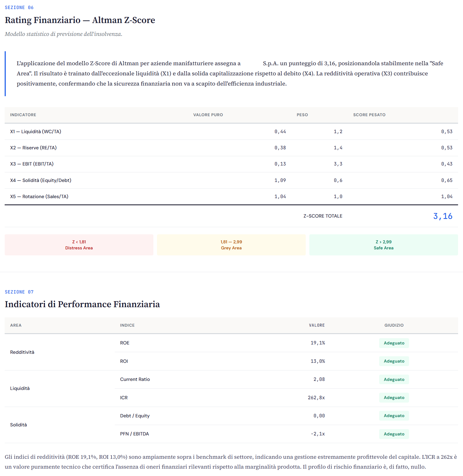Screen dimensions: 463x476
Task: Click the SCORE PESATO column header
Action: pyautogui.click(x=369, y=115)
